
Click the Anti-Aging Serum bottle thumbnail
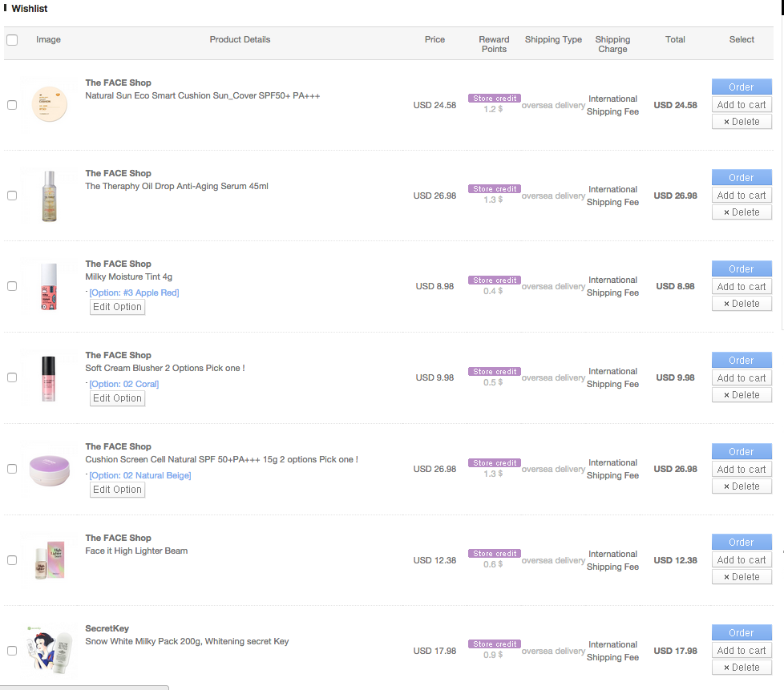coord(50,196)
